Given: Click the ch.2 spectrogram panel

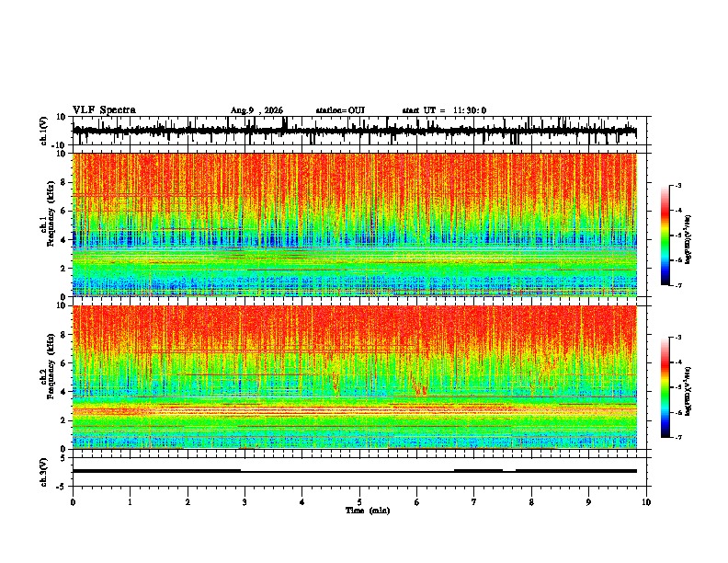Looking at the screenshot, I should pos(355,377).
